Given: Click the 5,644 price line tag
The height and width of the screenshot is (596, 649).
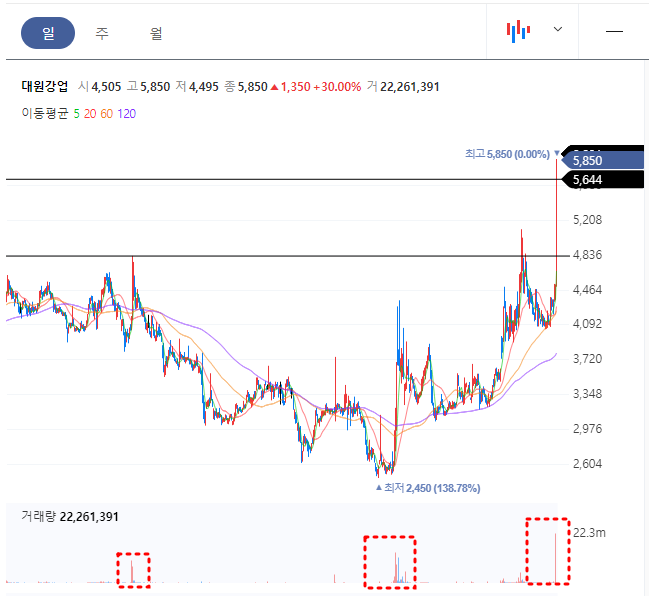Looking at the screenshot, I should click(603, 180).
